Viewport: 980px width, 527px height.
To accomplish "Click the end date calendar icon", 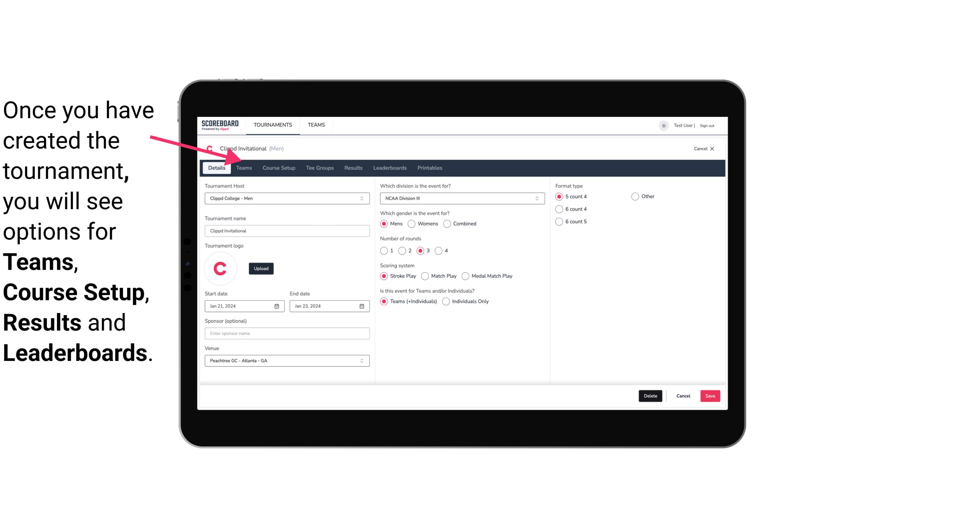I will point(362,306).
